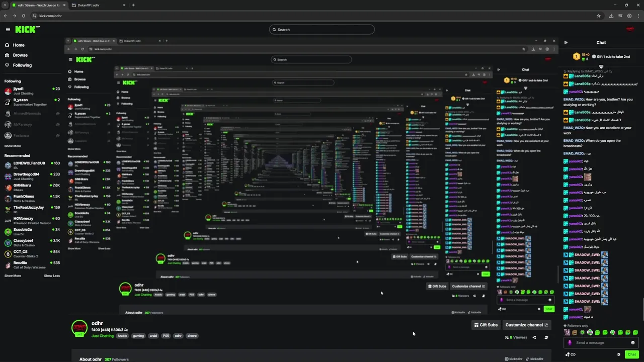Open HGVbreezy Pokemon FireRed channel
The width and height of the screenshot is (644, 362).
[32, 220]
